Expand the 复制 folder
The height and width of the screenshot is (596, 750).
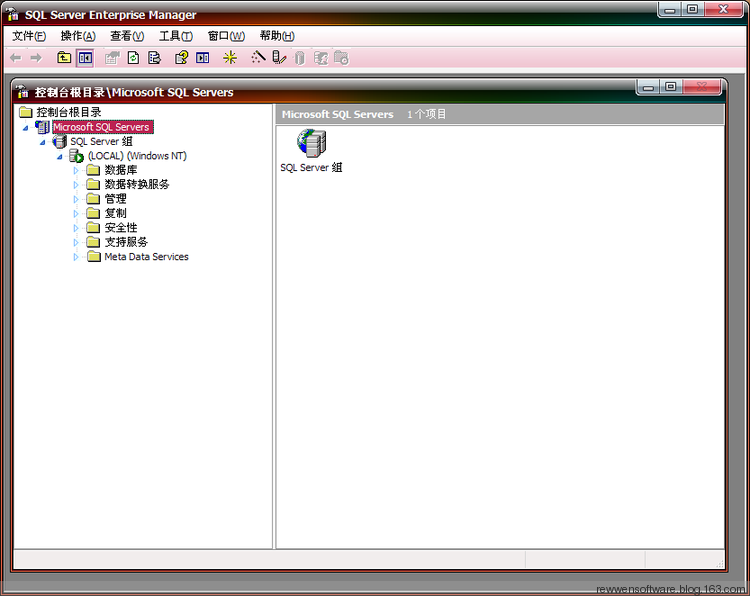coord(76,213)
